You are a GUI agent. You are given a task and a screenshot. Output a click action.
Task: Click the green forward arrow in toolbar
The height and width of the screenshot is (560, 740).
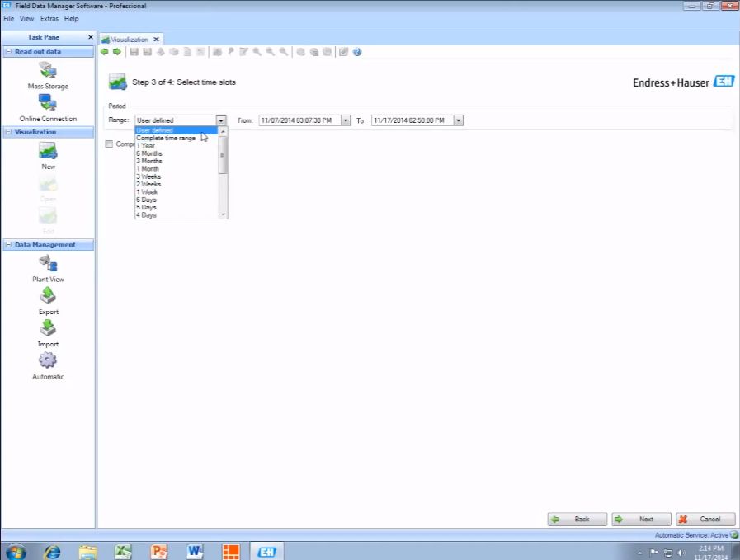click(x=117, y=52)
